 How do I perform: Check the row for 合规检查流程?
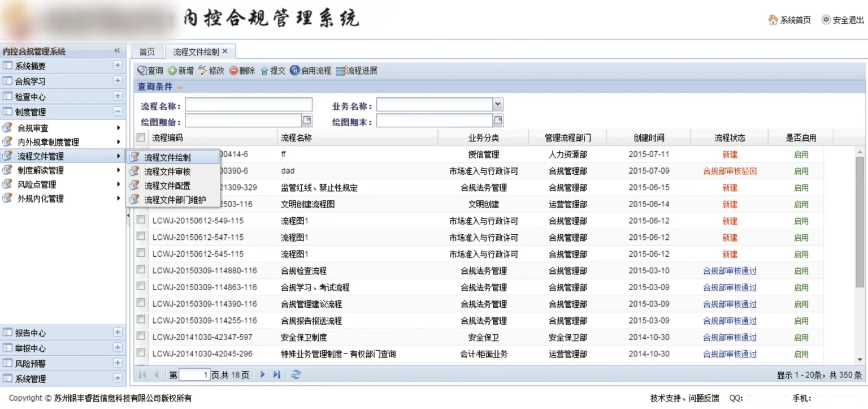tap(141, 270)
